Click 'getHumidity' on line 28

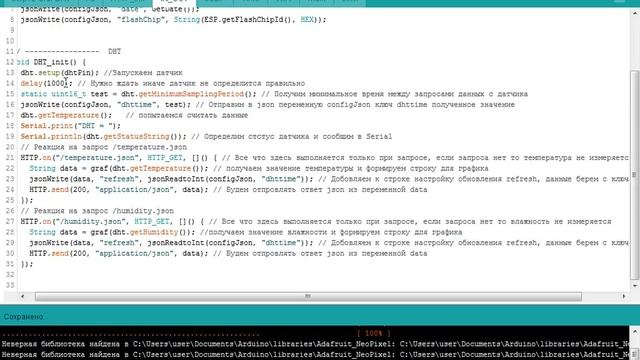click(x=154, y=232)
